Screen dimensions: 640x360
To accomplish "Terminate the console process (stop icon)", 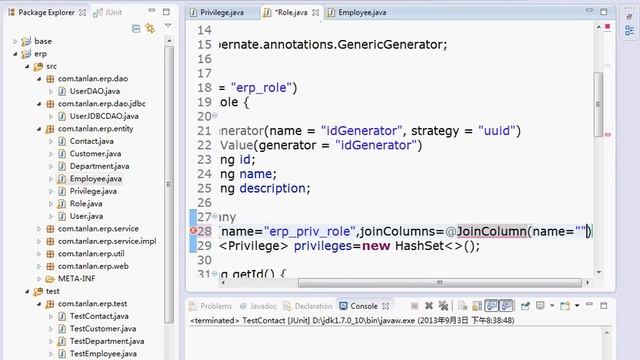I will point(414,306).
